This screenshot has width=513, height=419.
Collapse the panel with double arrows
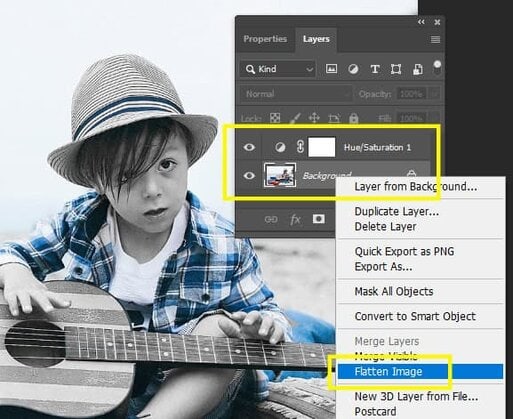tap(421, 22)
